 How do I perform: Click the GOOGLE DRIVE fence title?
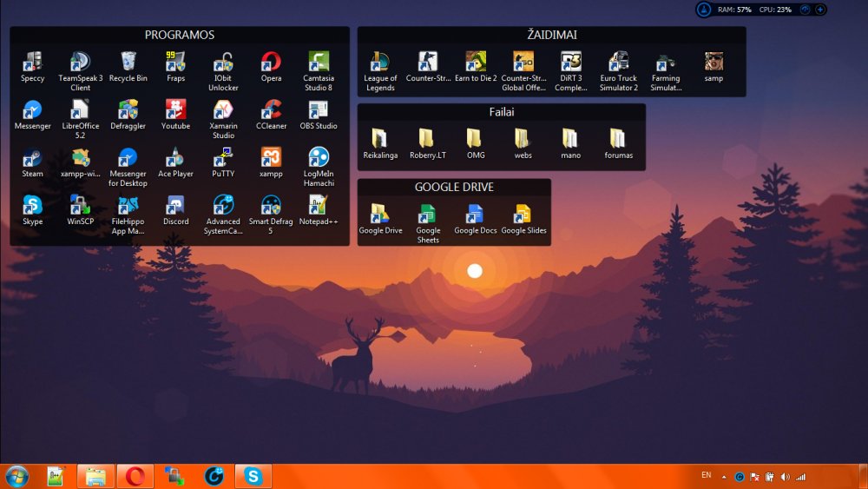(454, 188)
